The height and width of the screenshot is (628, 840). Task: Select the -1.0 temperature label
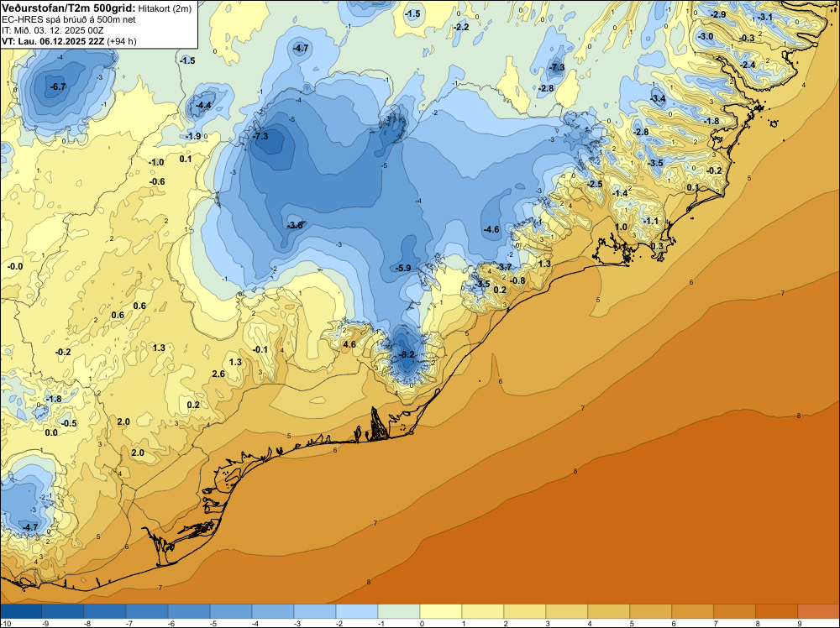[156, 162]
